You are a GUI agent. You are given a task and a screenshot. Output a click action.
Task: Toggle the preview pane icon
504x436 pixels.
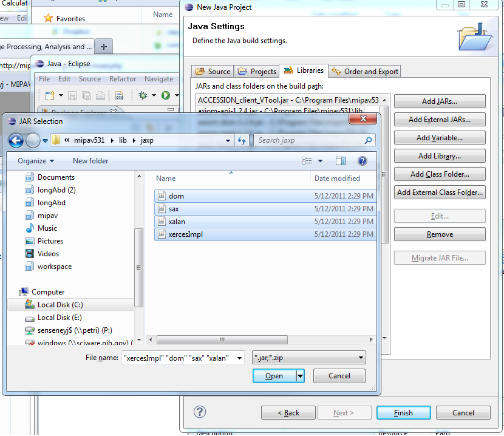[340, 161]
